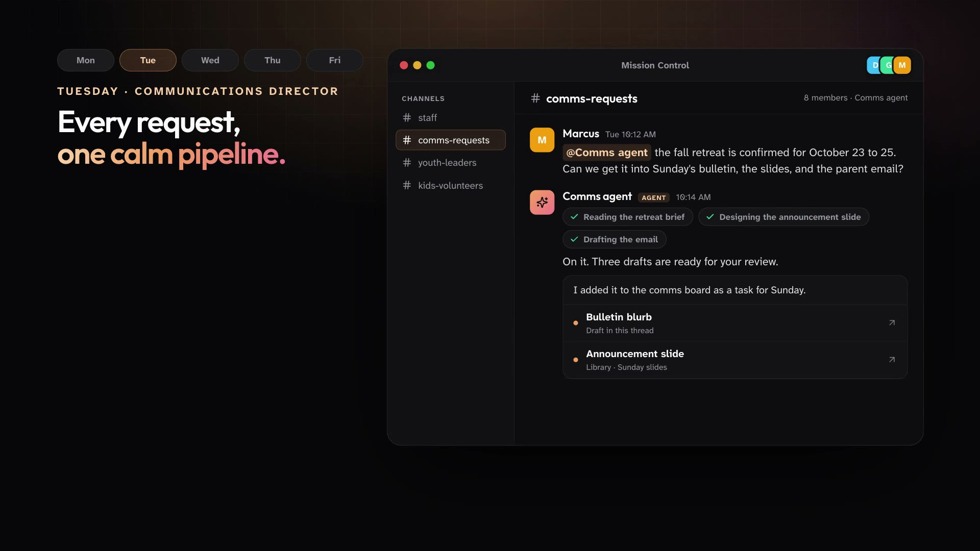Click the comms-requests channel title
The image size is (980, 551).
(592, 98)
